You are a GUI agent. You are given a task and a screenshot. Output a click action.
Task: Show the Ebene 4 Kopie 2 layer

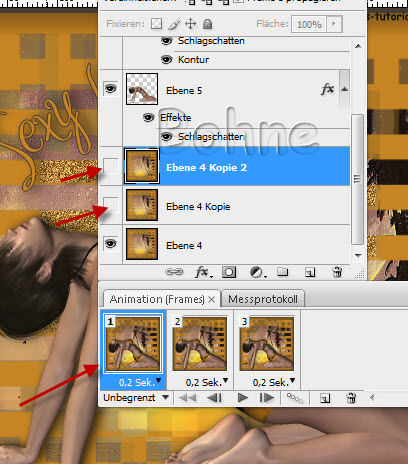coord(110,166)
